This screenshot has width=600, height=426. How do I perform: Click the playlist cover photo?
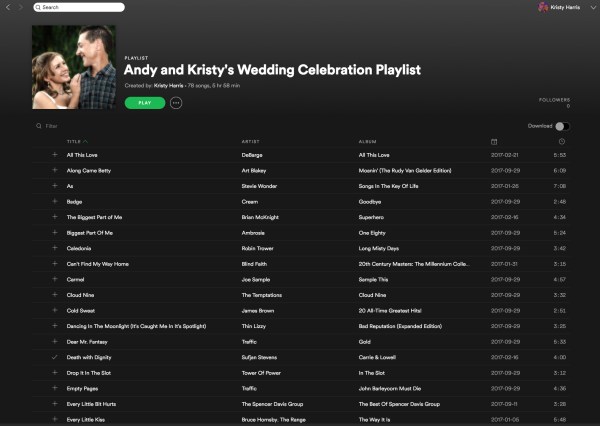pyautogui.click(x=74, y=67)
